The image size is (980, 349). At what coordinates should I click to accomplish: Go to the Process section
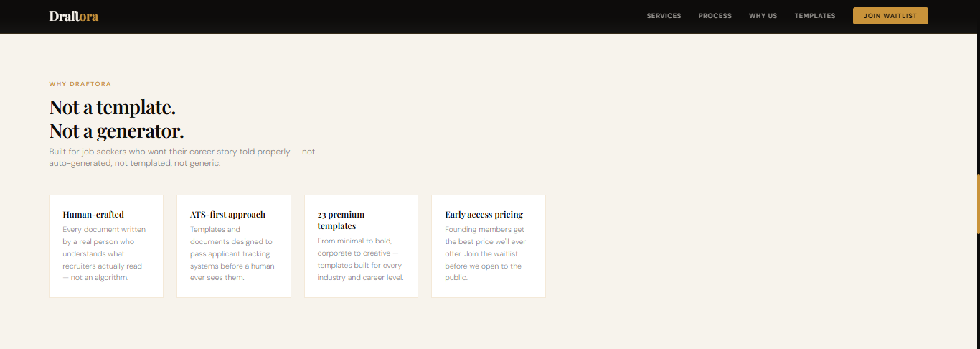[x=715, y=16]
